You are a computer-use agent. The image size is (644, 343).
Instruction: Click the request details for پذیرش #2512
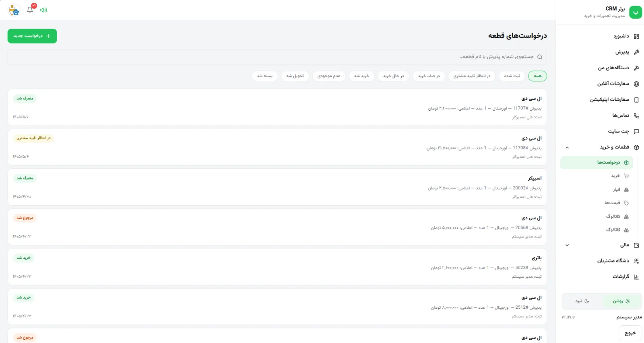point(486,308)
